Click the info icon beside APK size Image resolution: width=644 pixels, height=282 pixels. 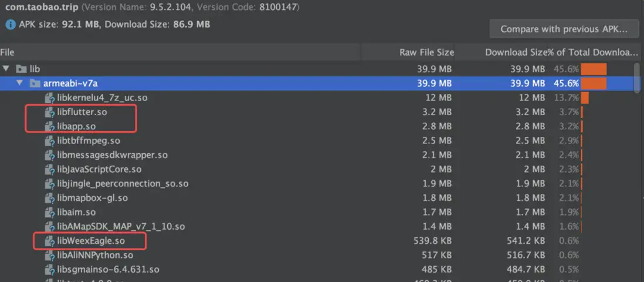point(11,25)
